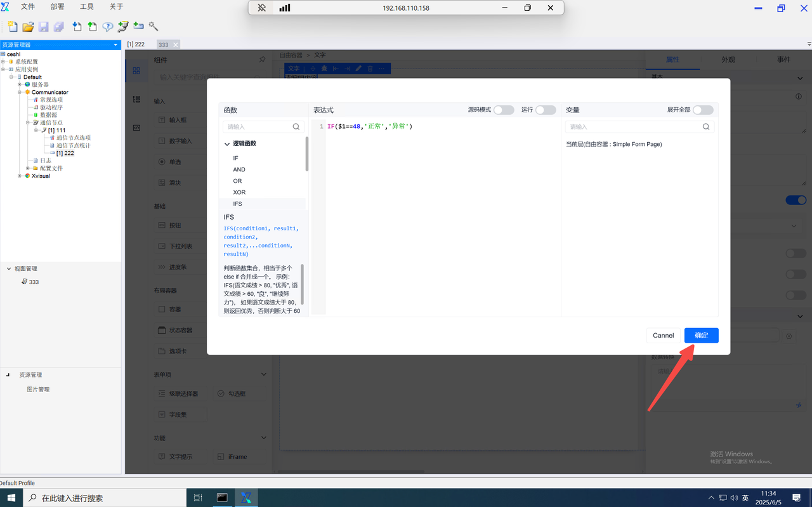Click the search icon in the 变量 search box
The height and width of the screenshot is (507, 812).
point(706,127)
